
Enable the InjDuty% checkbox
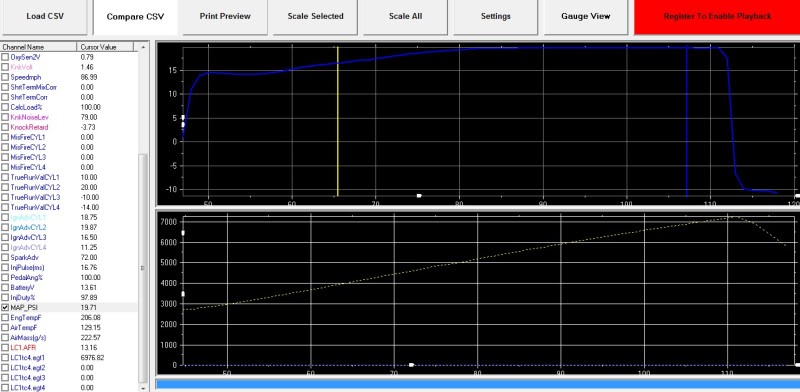coord(5,297)
